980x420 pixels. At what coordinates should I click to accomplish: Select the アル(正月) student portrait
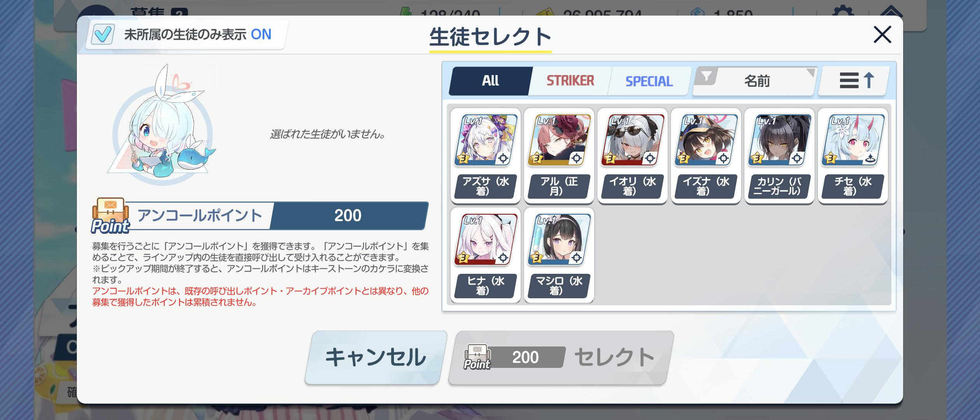559,140
